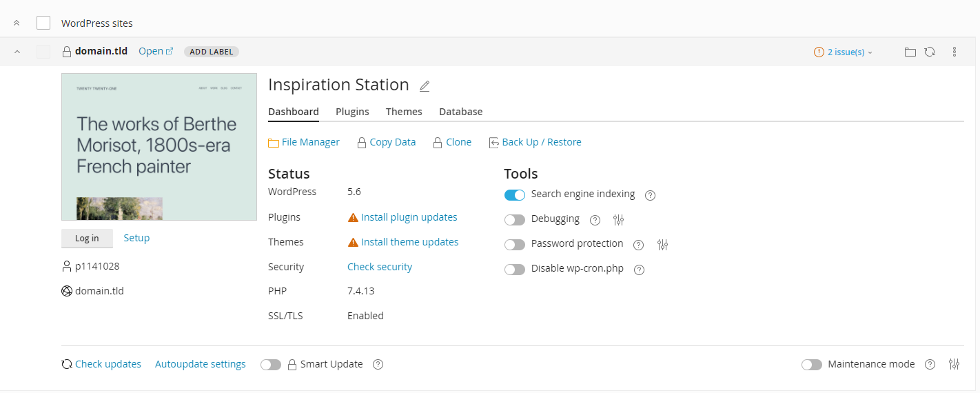Image resolution: width=980 pixels, height=393 pixels.
Task: Click the Log in button
Action: pyautogui.click(x=87, y=239)
